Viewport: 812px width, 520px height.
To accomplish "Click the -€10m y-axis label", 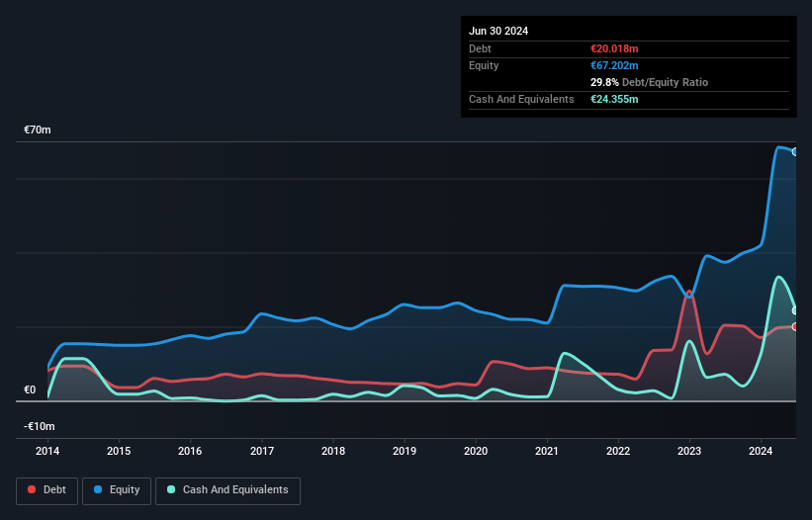I will (x=38, y=426).
